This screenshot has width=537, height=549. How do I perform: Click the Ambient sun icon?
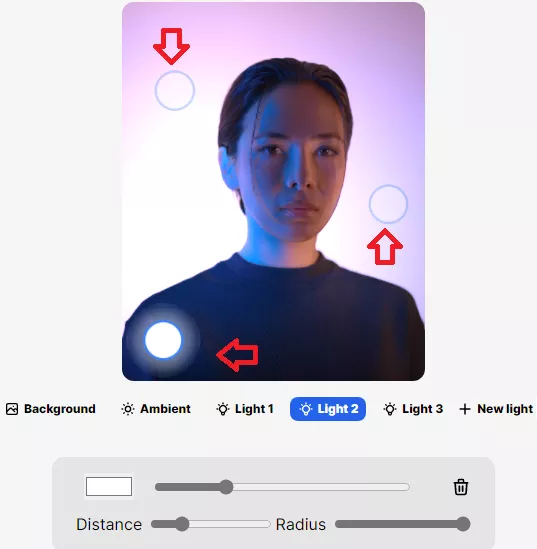128,409
